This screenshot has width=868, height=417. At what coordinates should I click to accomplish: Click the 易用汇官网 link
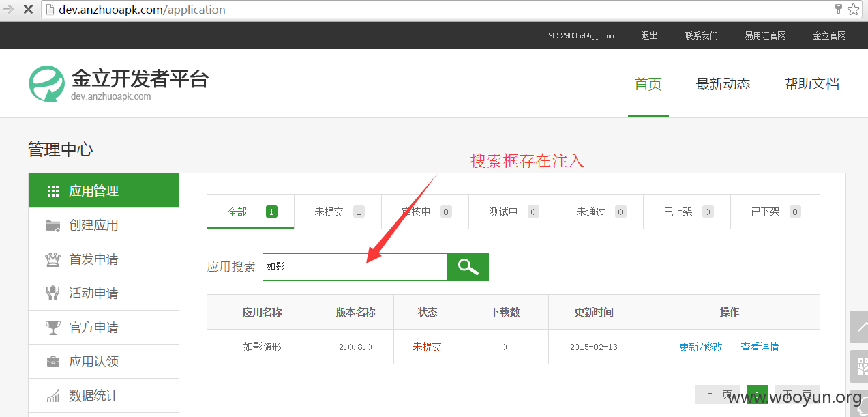(x=766, y=35)
